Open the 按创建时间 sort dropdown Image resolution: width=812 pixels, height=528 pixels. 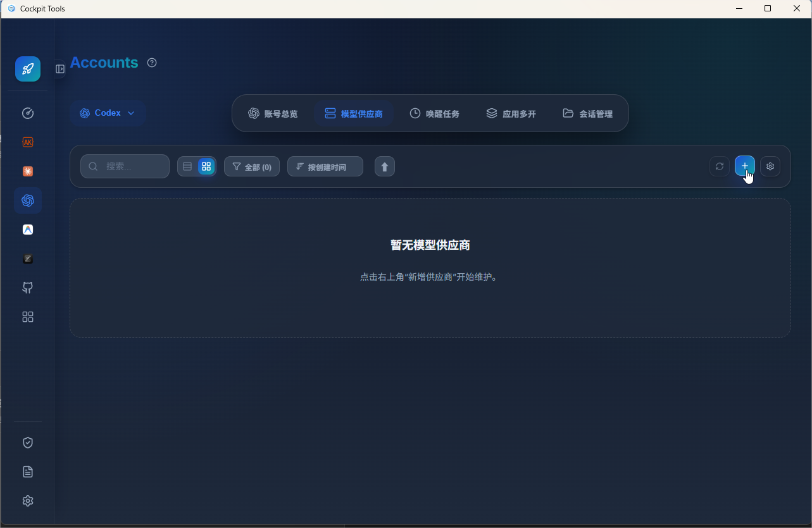tap(325, 166)
